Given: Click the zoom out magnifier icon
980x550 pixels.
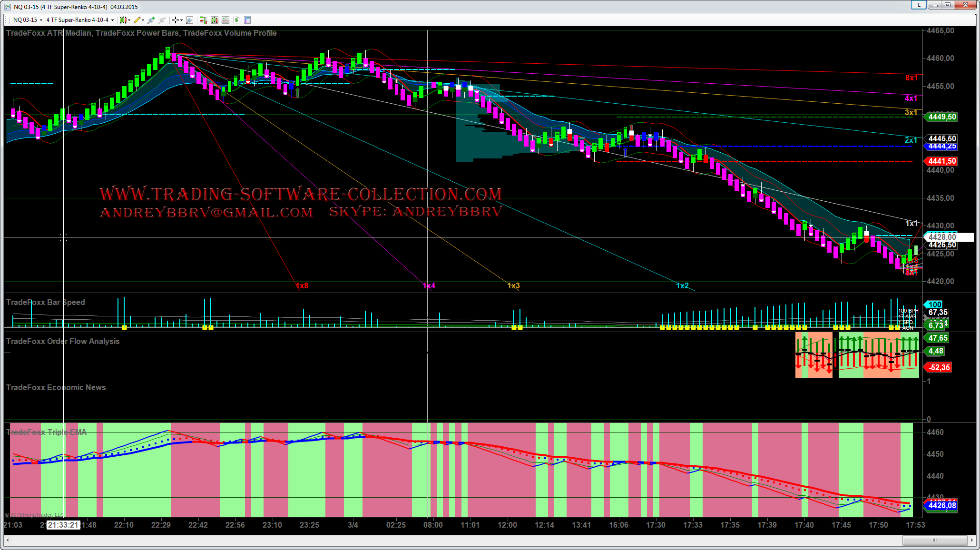Looking at the screenshot, I should [162, 20].
